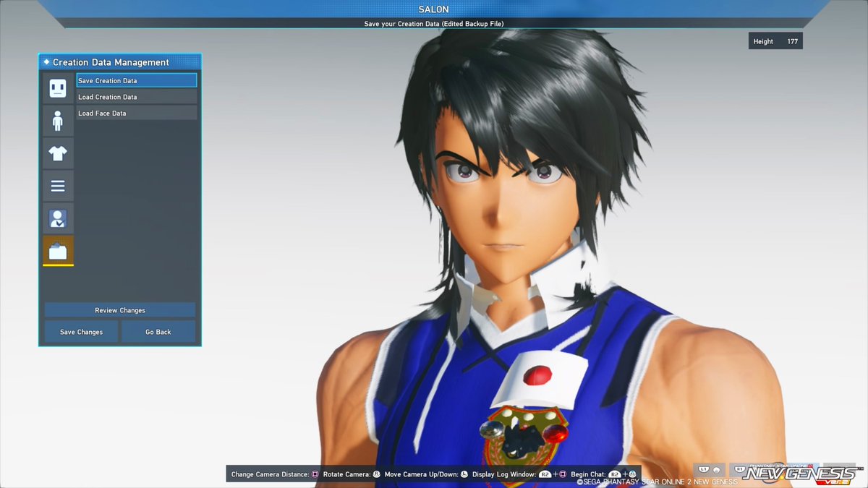Choose Load Face Data option

(x=137, y=114)
